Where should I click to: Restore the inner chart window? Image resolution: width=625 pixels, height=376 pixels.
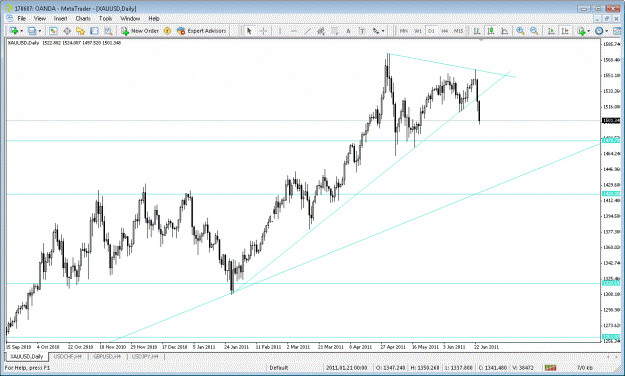pos(607,18)
